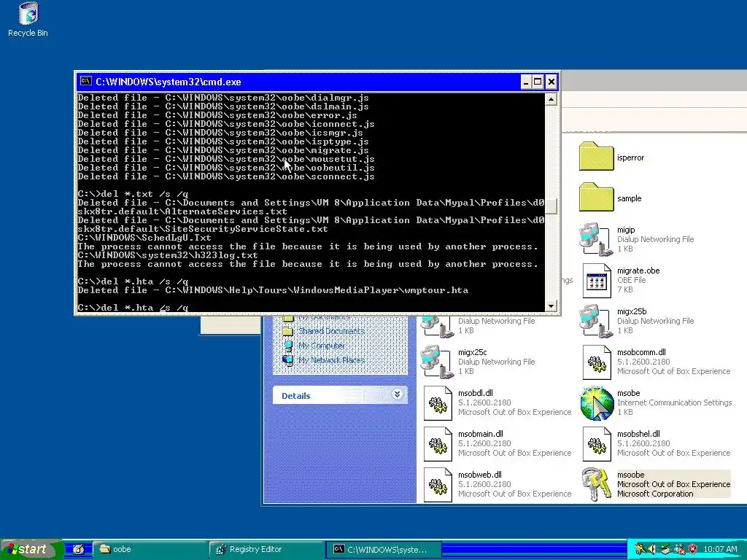The image size is (747, 560).
Task: Switch to the oobe taskbar window
Action: point(149,549)
